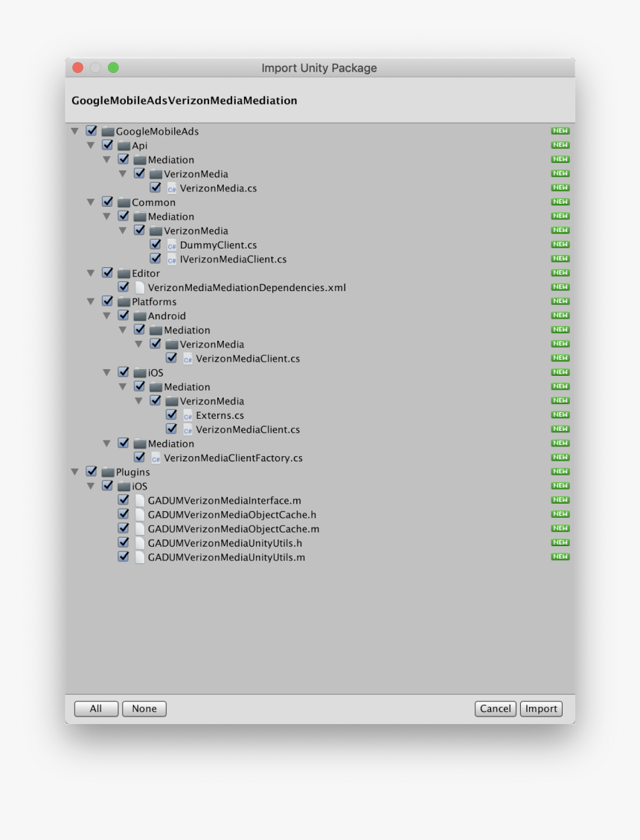Collapse the iOS folder under Platforms

coord(106,373)
